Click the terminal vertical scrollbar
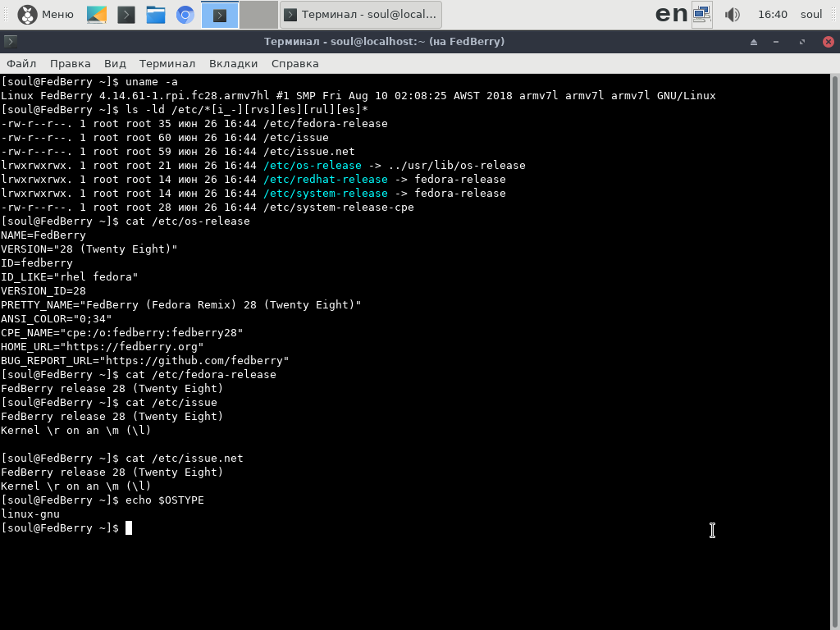 834,352
